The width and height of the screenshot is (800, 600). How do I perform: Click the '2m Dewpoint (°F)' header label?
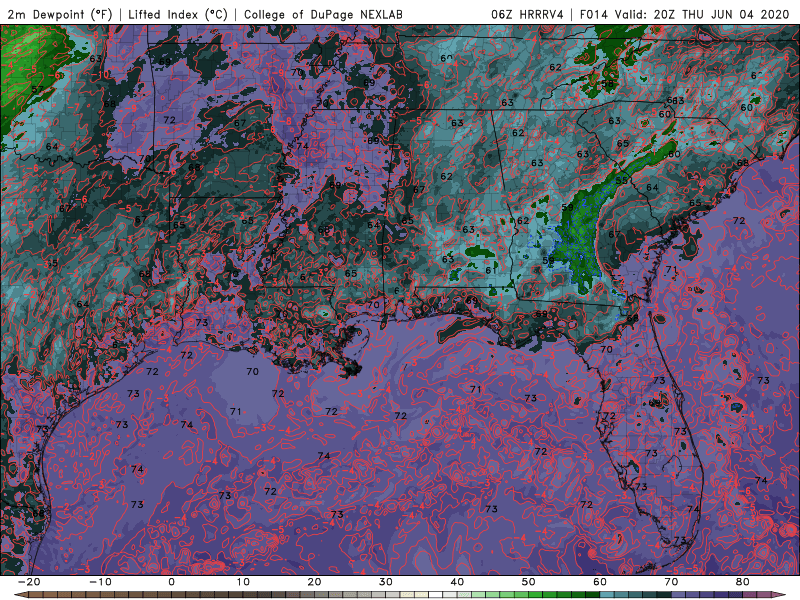click(x=60, y=14)
